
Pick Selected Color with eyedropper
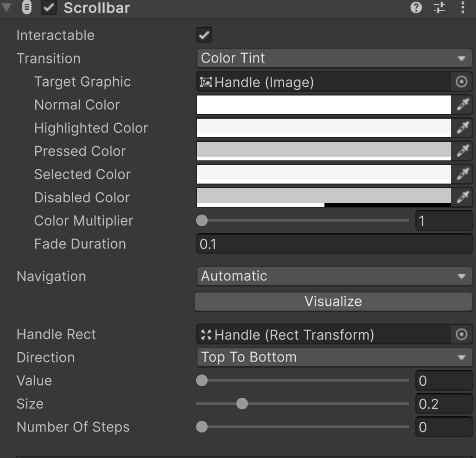[463, 174]
